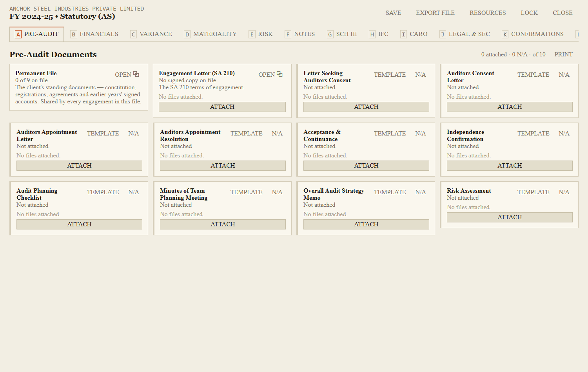Attach a file to Risk Assessment
588x372 pixels.
click(510, 217)
